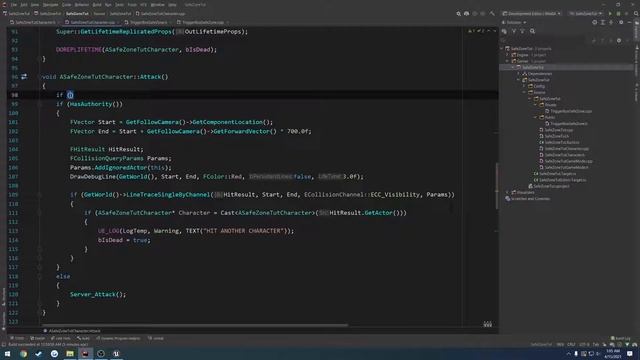Switch to TriggerBoxSafeZone.h editor tab

(149, 22)
